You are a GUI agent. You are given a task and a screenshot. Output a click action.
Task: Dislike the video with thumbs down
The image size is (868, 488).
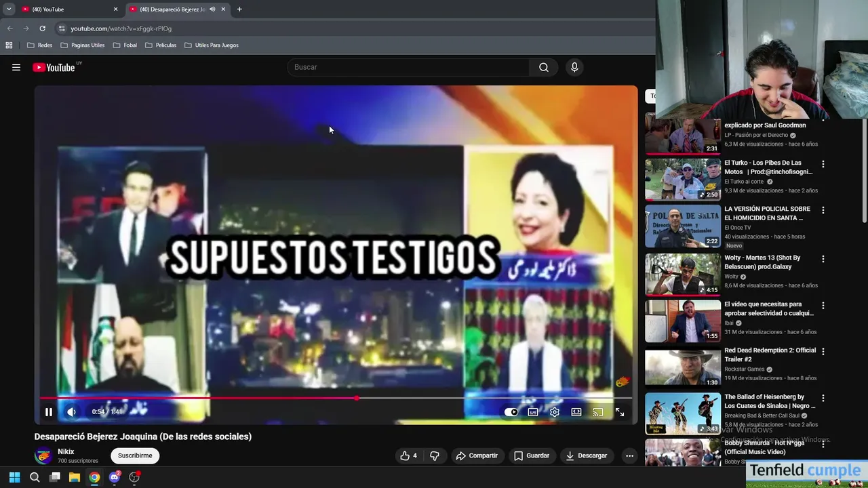tap(435, 455)
